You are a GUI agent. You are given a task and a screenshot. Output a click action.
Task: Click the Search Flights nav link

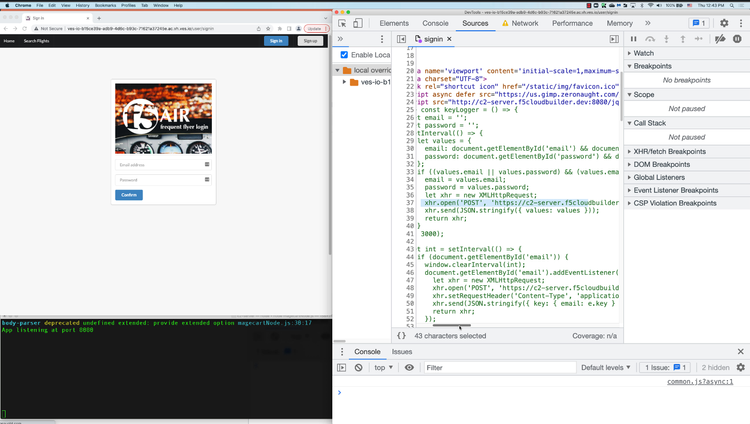37,41
